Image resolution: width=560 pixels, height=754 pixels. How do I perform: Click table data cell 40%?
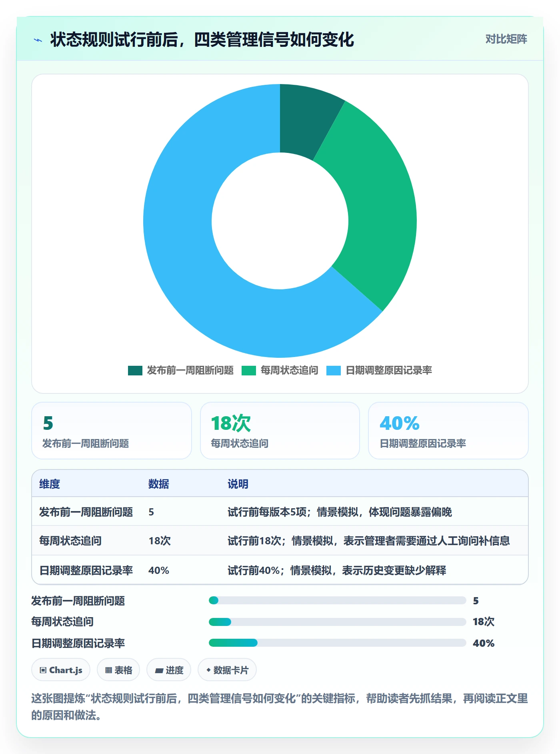tap(159, 570)
